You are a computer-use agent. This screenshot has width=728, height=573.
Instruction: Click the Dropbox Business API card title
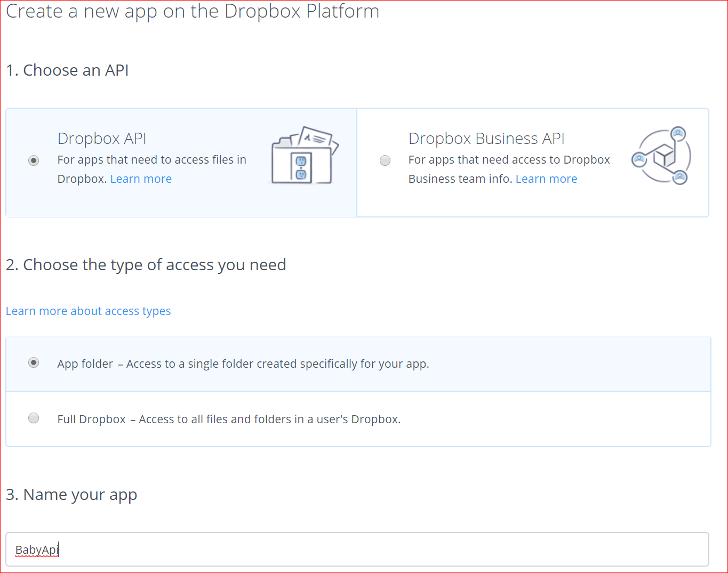(x=486, y=139)
